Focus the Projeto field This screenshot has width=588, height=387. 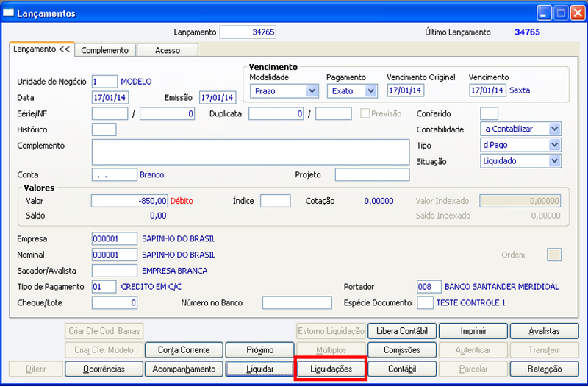click(x=373, y=174)
